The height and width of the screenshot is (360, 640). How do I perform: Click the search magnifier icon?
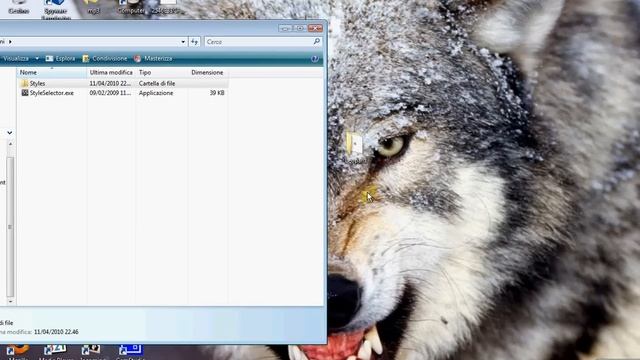(317, 42)
